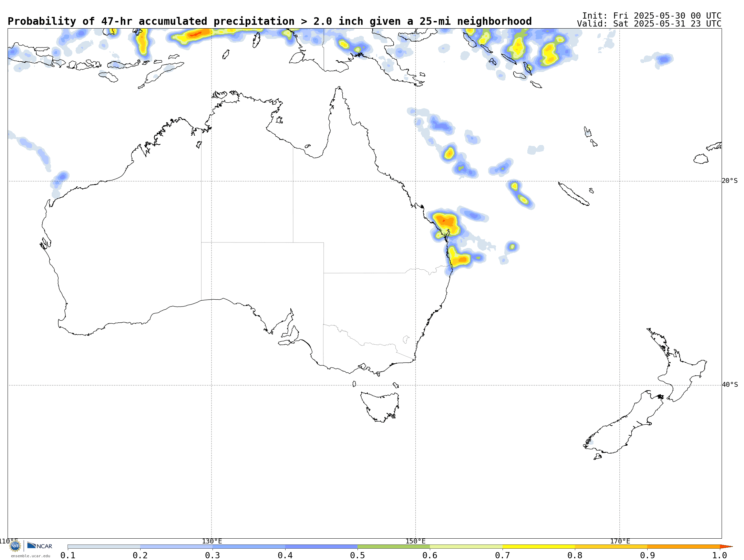
Task: Click the 170°E longitude label
Action: (620, 541)
